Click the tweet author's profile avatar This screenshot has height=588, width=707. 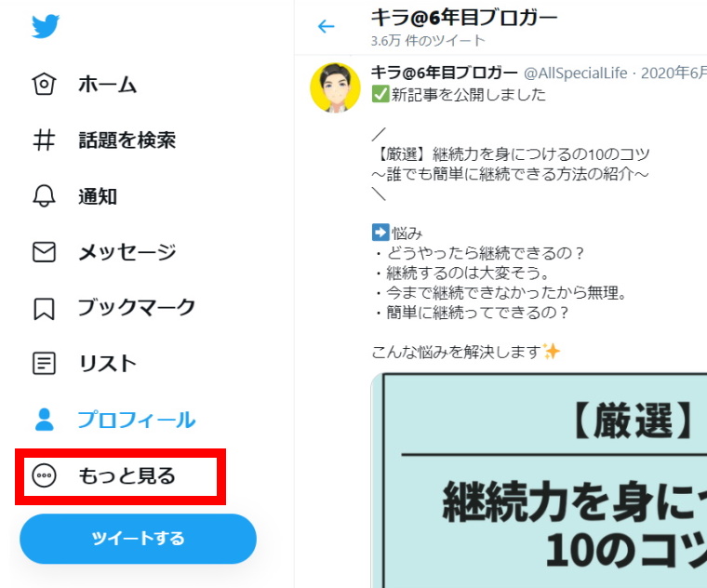coord(335,87)
